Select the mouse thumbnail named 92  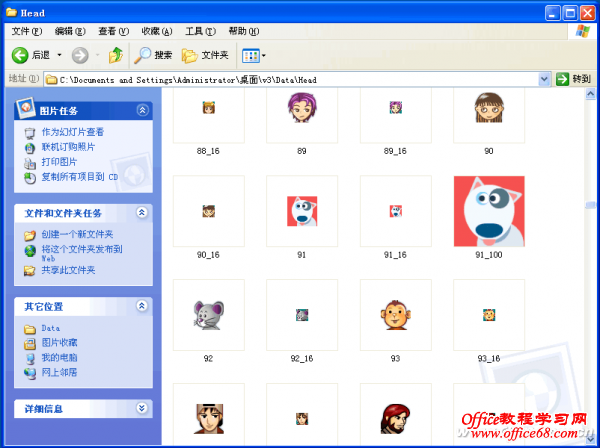[208, 315]
